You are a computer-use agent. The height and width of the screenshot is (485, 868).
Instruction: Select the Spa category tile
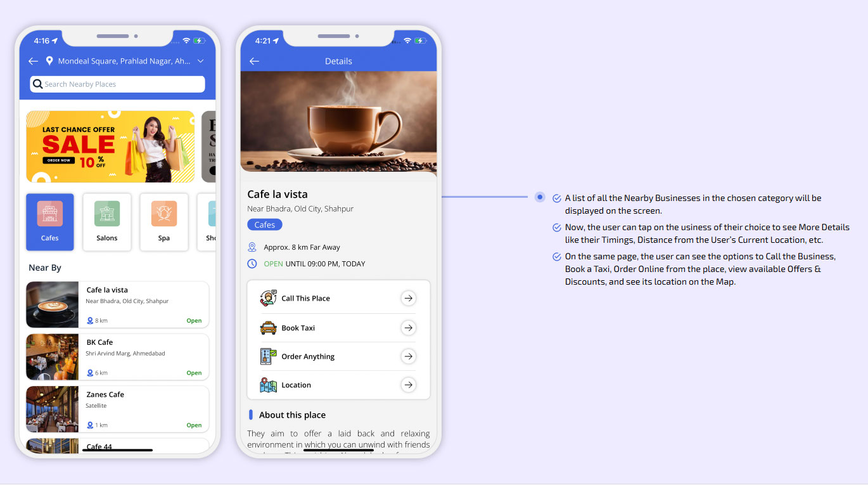tap(164, 222)
